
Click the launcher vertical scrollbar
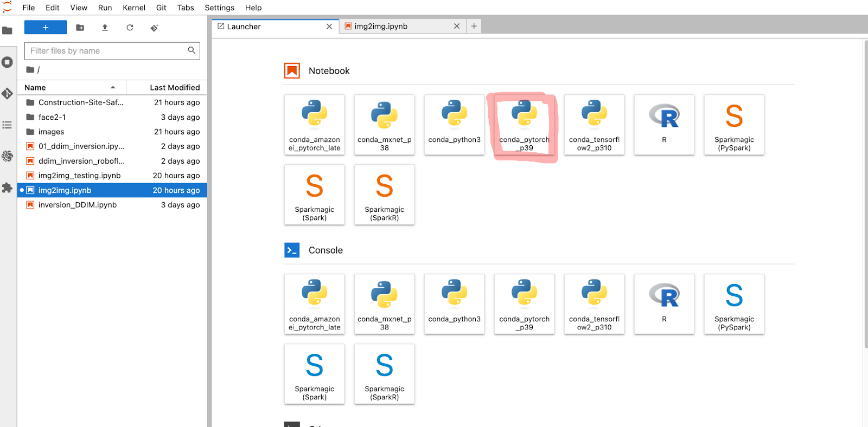point(866,194)
